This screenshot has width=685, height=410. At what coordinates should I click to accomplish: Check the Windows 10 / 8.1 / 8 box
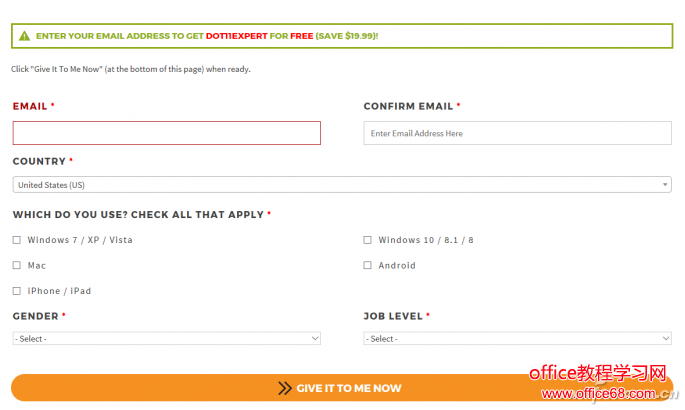click(x=368, y=240)
